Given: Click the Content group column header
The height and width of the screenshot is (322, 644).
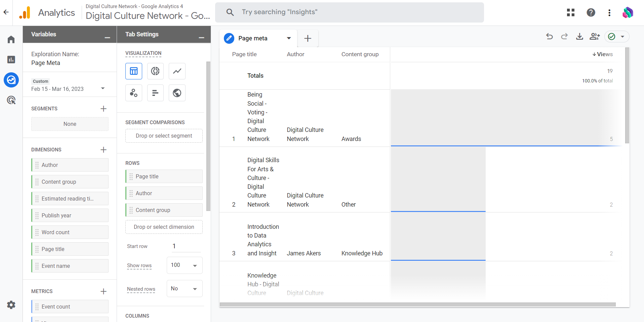Looking at the screenshot, I should pyautogui.click(x=360, y=54).
